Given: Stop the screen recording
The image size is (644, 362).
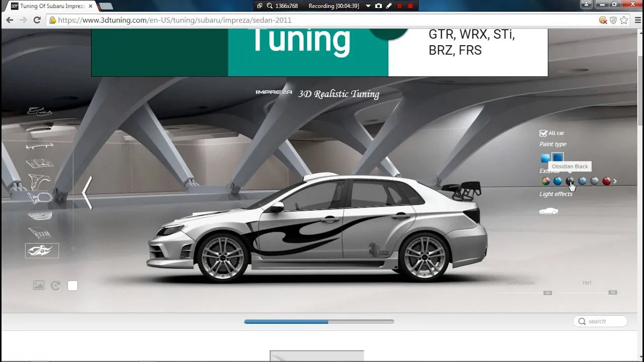Looking at the screenshot, I should [x=411, y=6].
